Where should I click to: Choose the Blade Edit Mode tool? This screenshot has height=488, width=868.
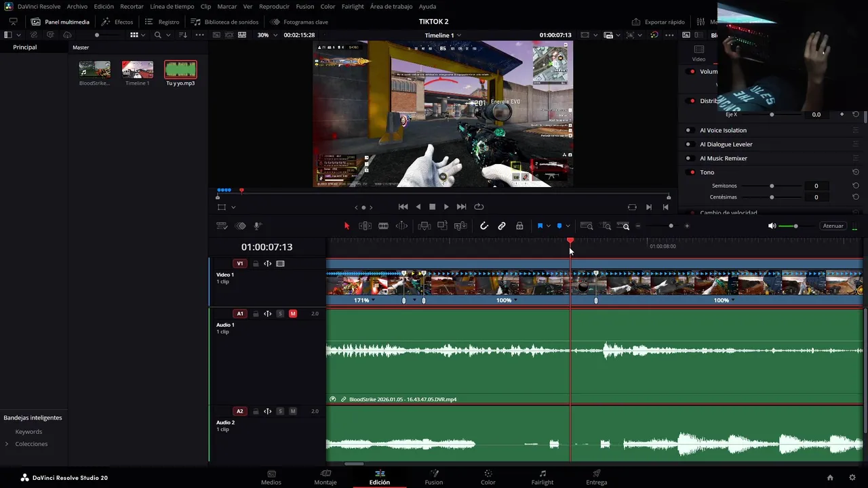coord(383,226)
